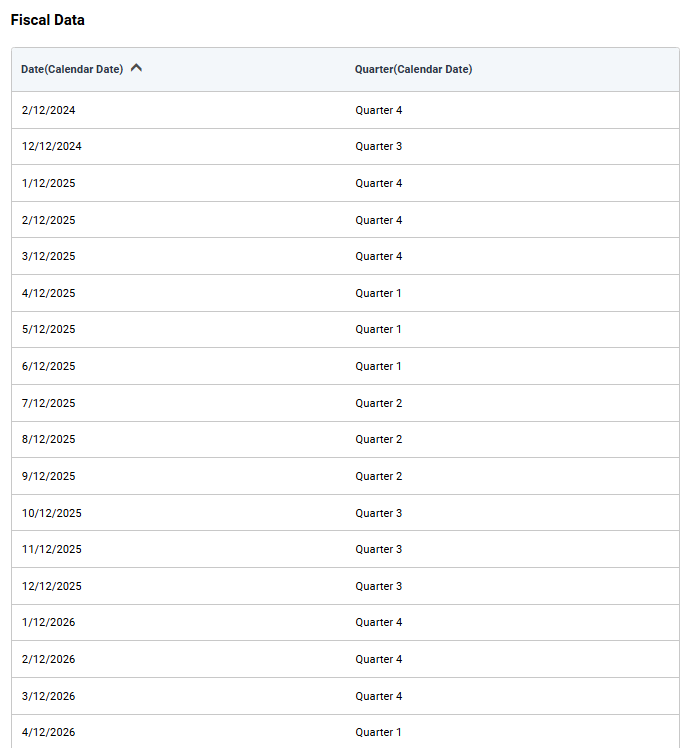Select Quarter 1 in the 5/12/2025 row
The image size is (693, 748).
pos(378,330)
